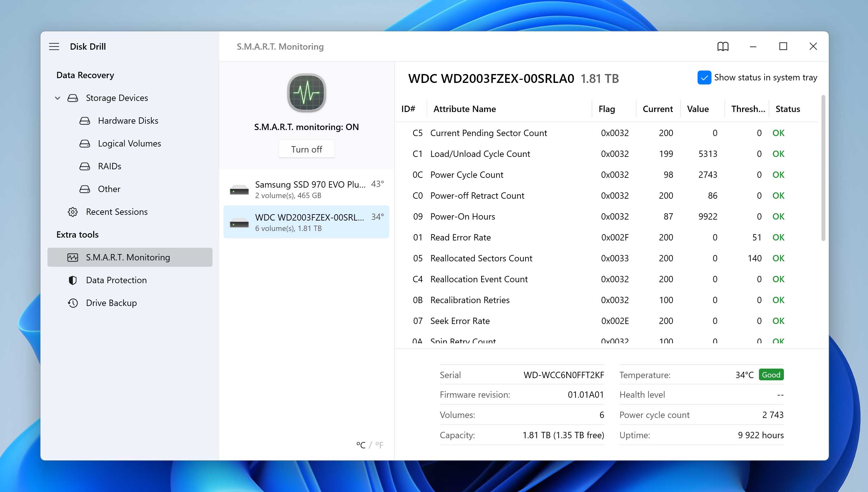Image resolution: width=868 pixels, height=492 pixels.
Task: Click the Logical Volumes icon
Action: [x=85, y=143]
